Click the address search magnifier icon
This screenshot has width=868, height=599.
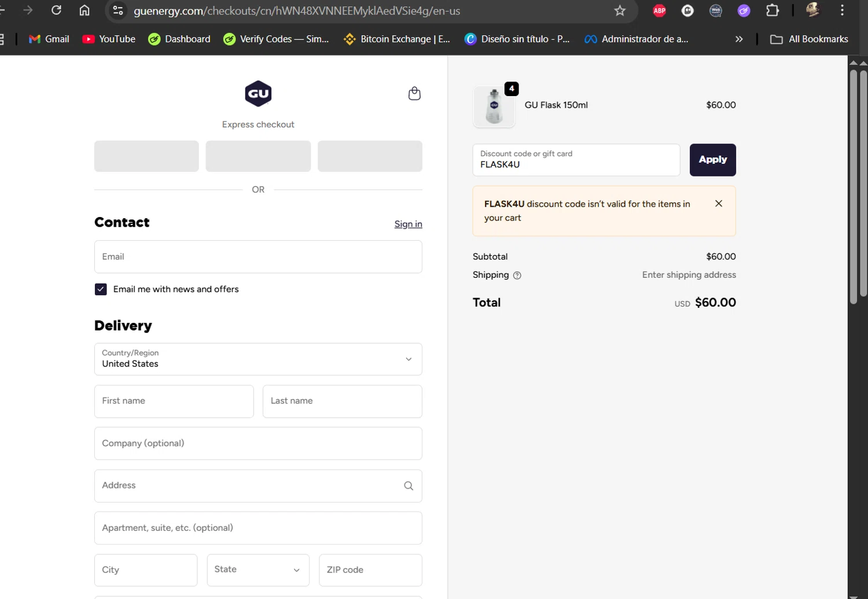coord(409,486)
